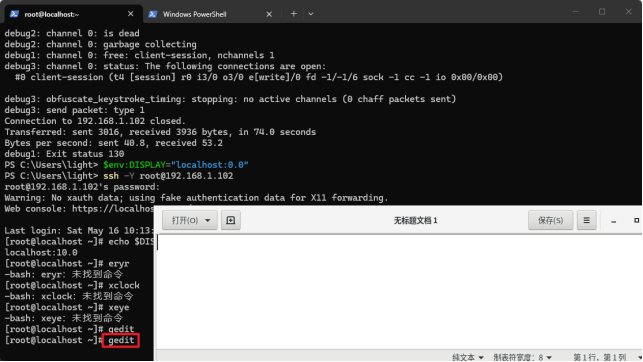The width and height of the screenshot is (643, 362).
Task: Click the 'Transferred: sent 3016' output line
Action: coord(160,132)
